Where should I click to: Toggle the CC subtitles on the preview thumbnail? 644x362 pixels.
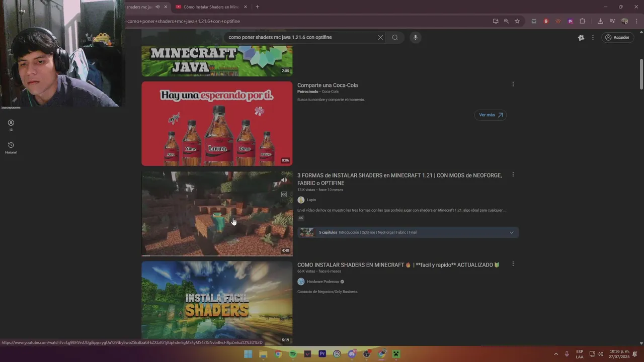coord(284,194)
